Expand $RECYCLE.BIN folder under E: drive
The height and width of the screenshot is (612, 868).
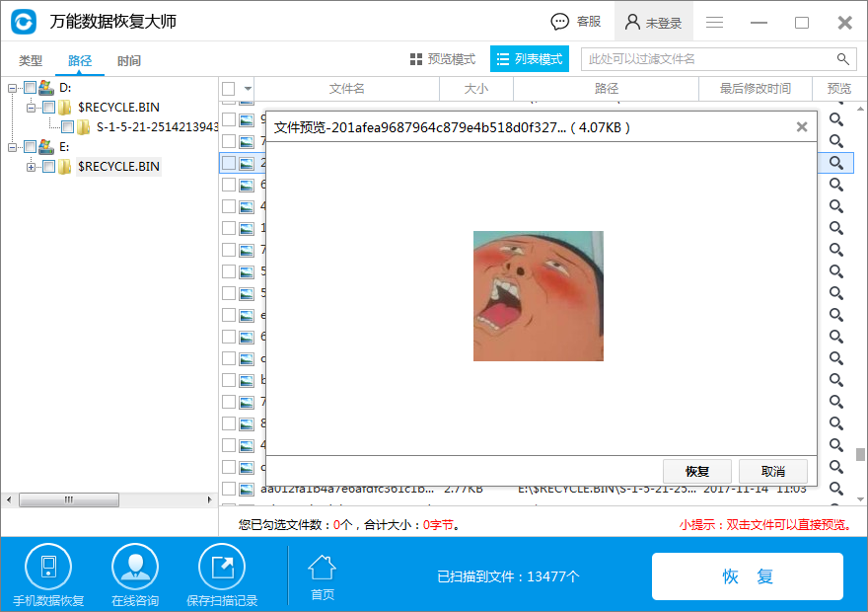click(x=32, y=167)
